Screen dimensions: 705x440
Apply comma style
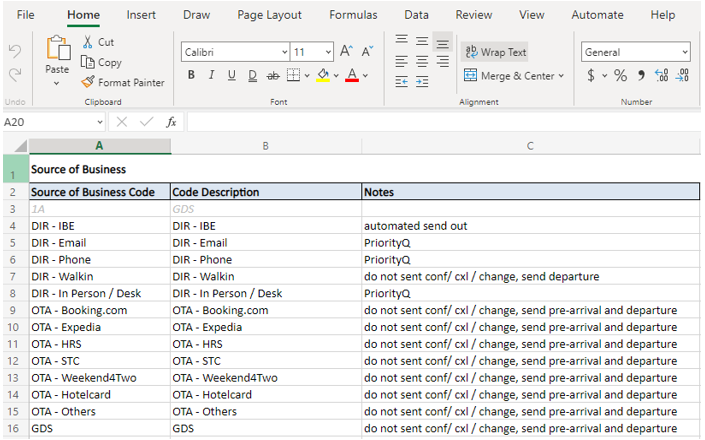point(642,75)
